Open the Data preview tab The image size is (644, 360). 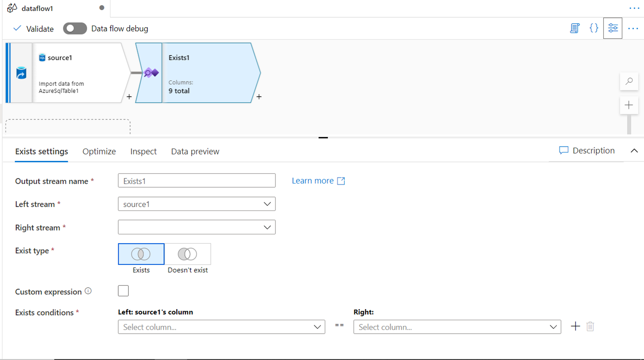click(195, 152)
